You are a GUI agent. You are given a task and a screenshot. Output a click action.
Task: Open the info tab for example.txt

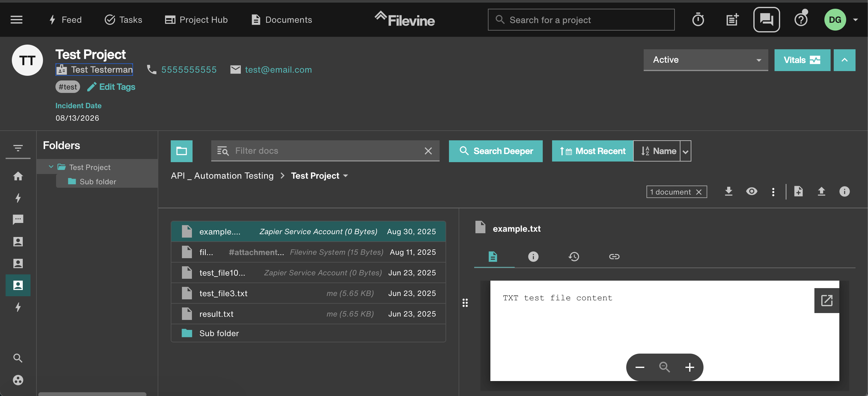533,256
